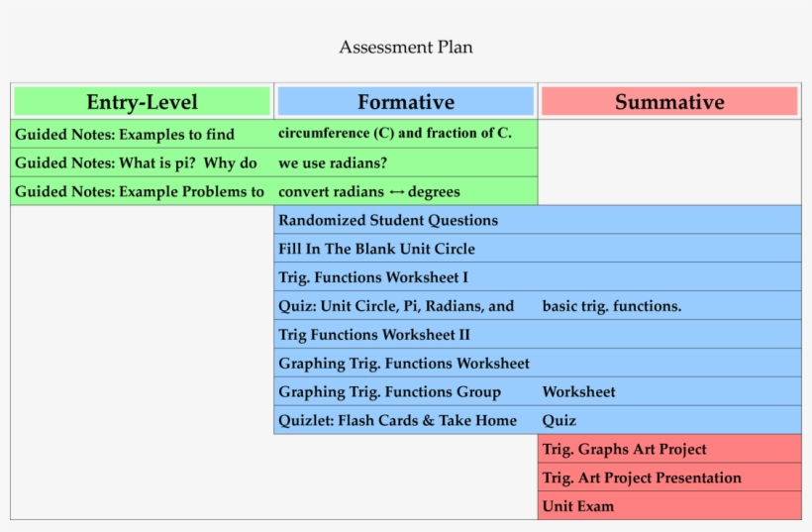Viewport: 812px width, 532px height.
Task: Click Graphing Trig. Functions Group Worksheet row
Action: point(538,391)
